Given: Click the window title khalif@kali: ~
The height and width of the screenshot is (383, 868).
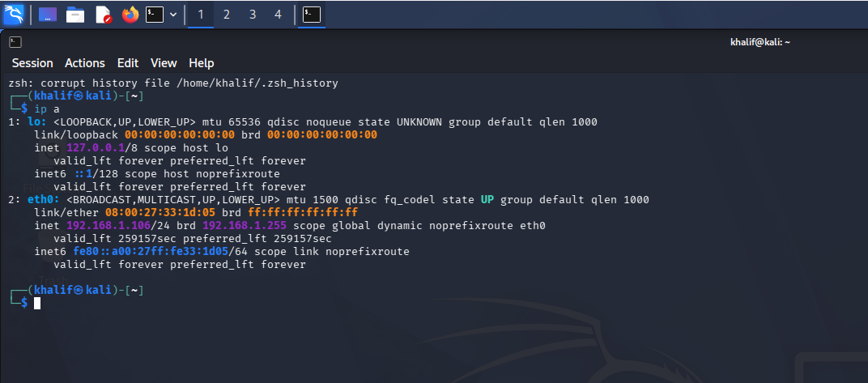Looking at the screenshot, I should 760,42.
